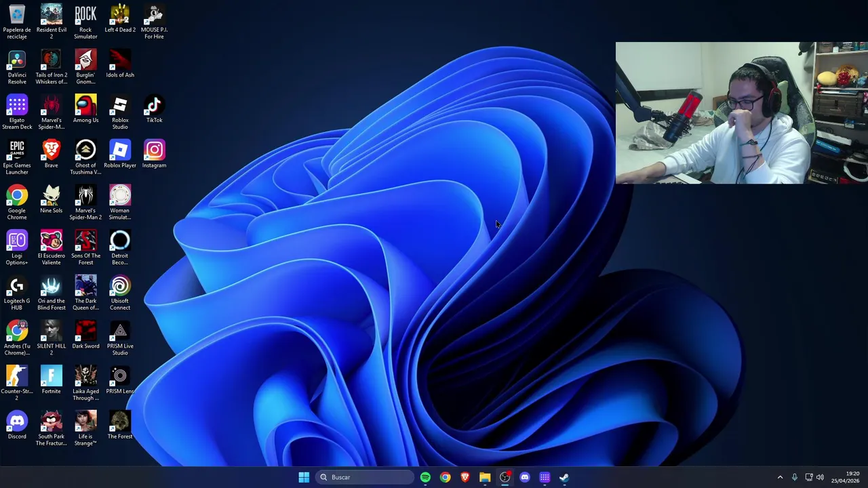The width and height of the screenshot is (868, 488).
Task: Click the PRISM Live Studio shortcut
Action: 120,338
